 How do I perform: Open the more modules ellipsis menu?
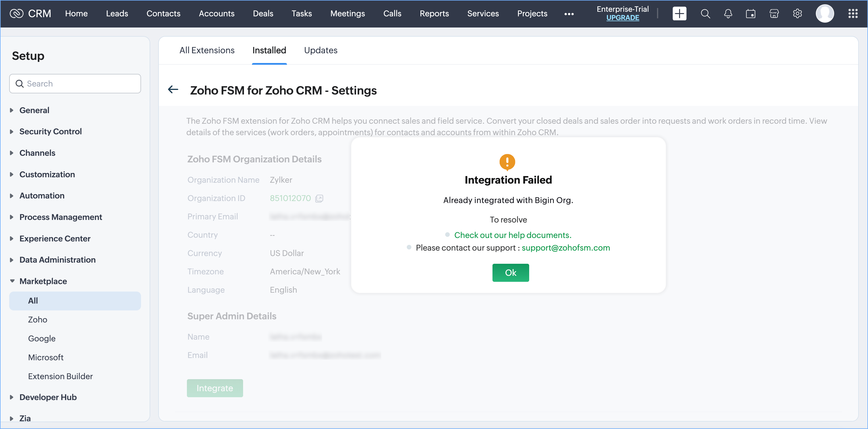(x=569, y=14)
